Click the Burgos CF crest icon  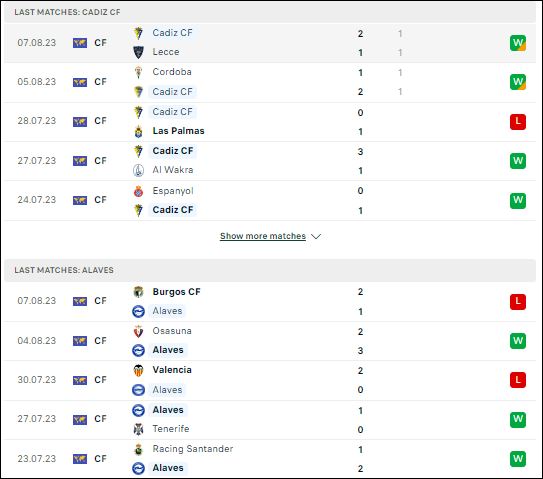tap(138, 292)
